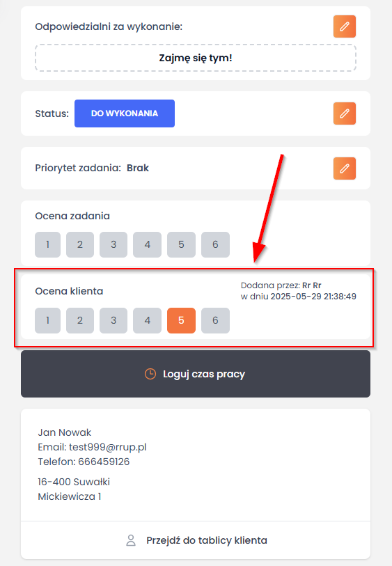Pick rating 5 in Ocena zadania
Image resolution: width=392 pixels, height=566 pixels.
[x=181, y=245]
